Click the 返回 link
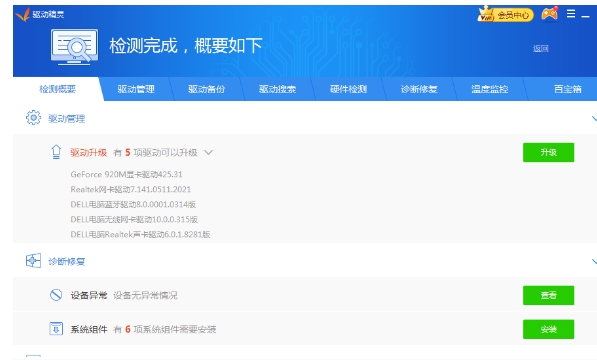This screenshot has height=360, width=597. [540, 48]
